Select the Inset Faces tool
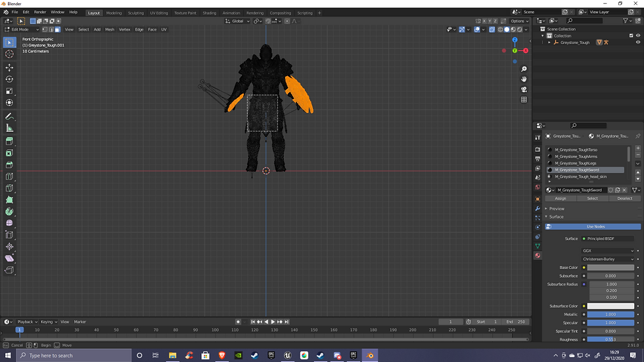 pos(9,153)
